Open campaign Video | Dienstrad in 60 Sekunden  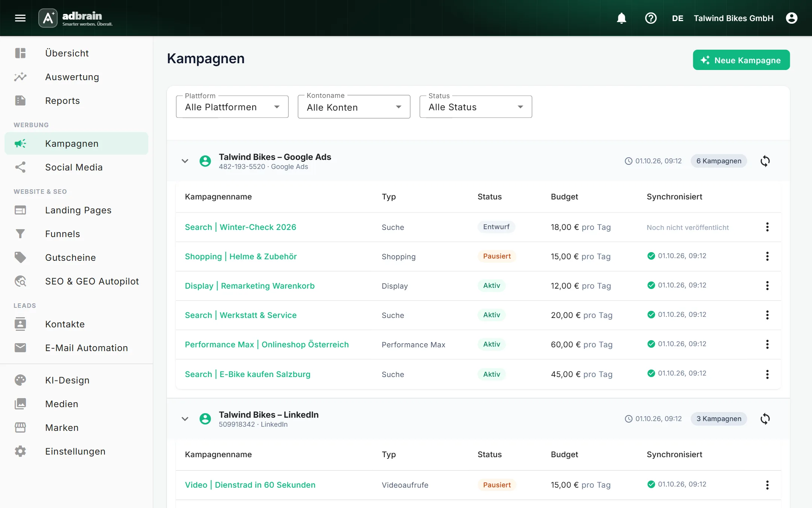(x=250, y=485)
